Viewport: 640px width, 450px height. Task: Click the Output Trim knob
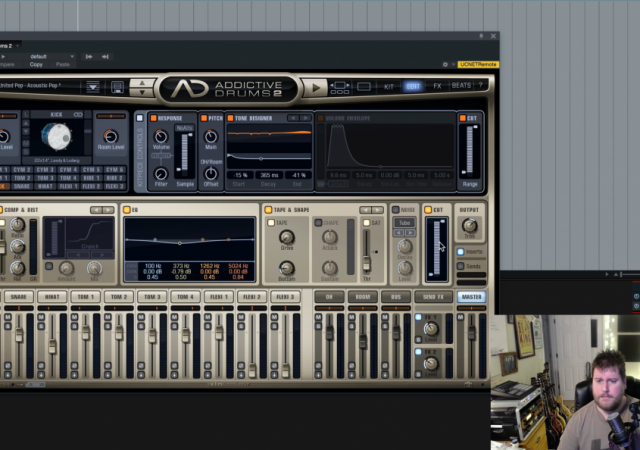469,225
